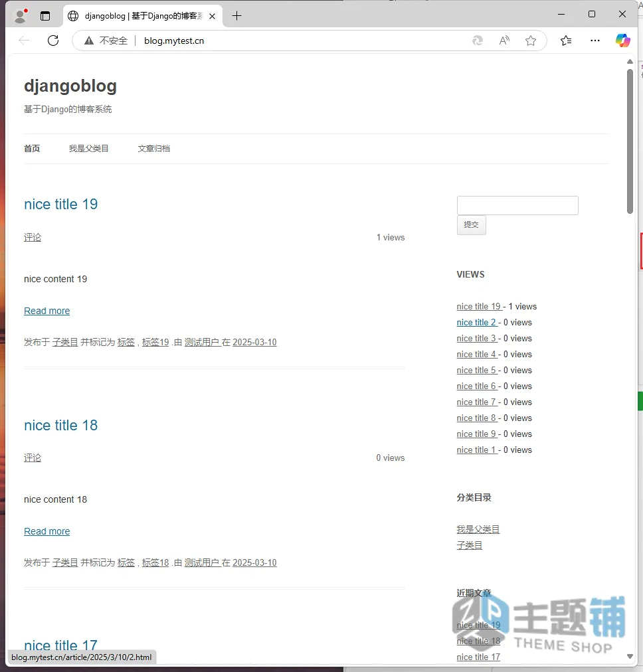This screenshot has height=672, width=643.
Task: Click 标签18 tag link
Action: click(x=155, y=562)
